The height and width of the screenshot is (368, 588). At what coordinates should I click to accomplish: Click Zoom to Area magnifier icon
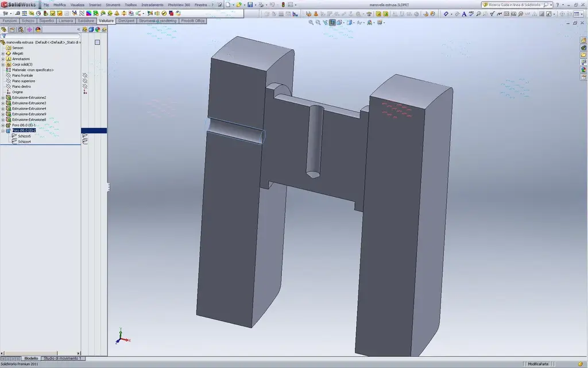318,22
